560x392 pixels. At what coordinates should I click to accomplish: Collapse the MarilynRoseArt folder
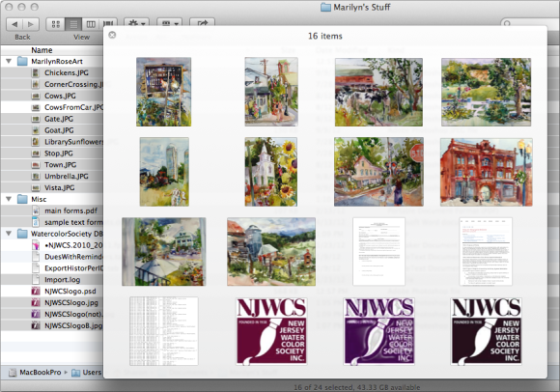[x=9, y=61]
